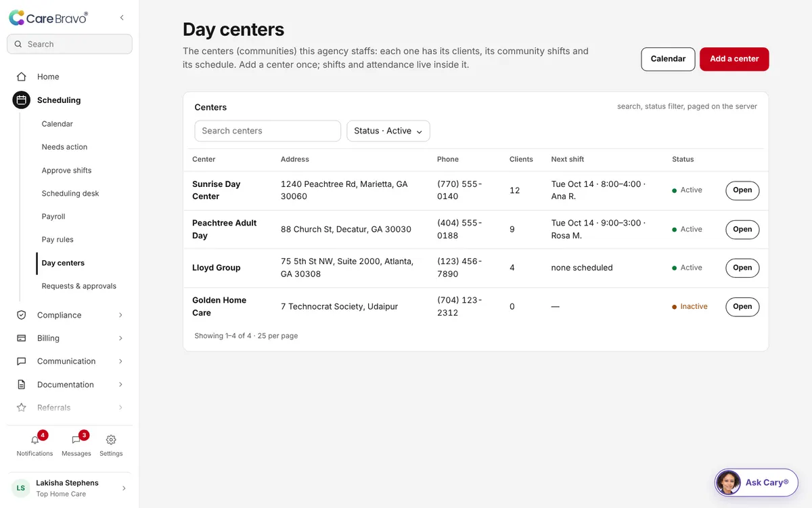Open Messages icon with badge 3

[76, 440]
